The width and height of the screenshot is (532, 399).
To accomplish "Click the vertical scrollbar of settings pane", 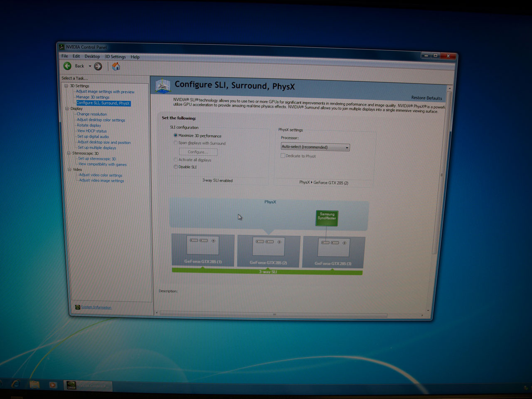I will coord(441,175).
